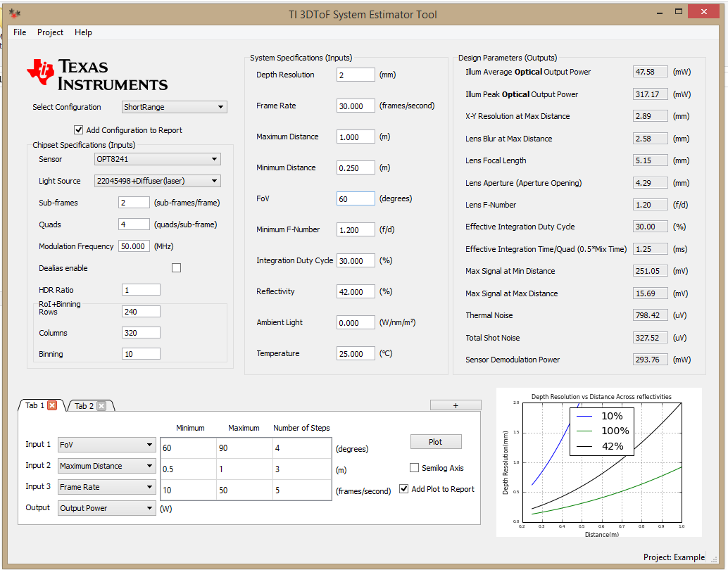Click the Binning input field
Viewport: 728px width, 570px height.
(x=141, y=354)
